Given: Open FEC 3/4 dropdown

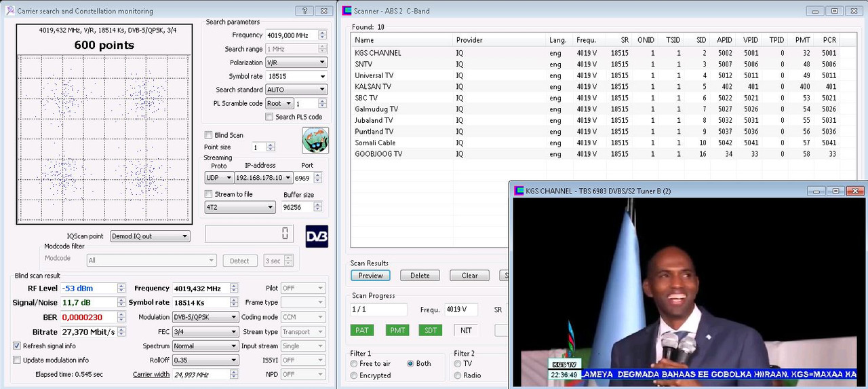Looking at the screenshot, I should click(x=205, y=332).
